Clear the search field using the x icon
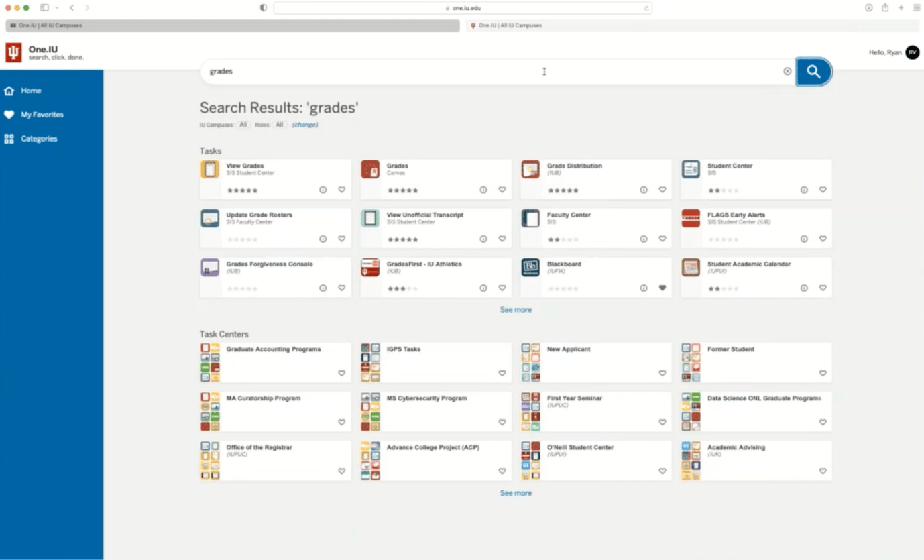The height and width of the screenshot is (560, 924). click(787, 71)
